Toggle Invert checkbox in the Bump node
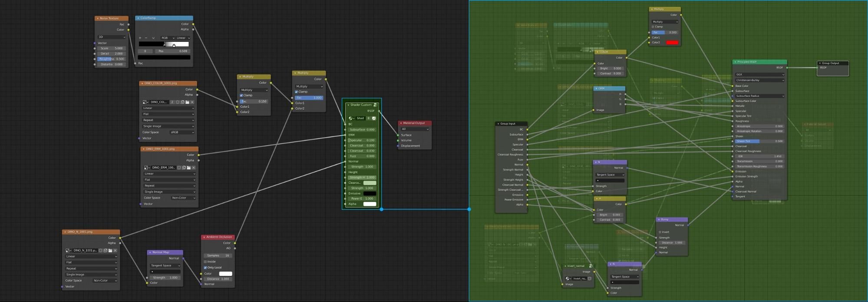Screen dimensions: 868x302 pyautogui.click(x=660, y=232)
